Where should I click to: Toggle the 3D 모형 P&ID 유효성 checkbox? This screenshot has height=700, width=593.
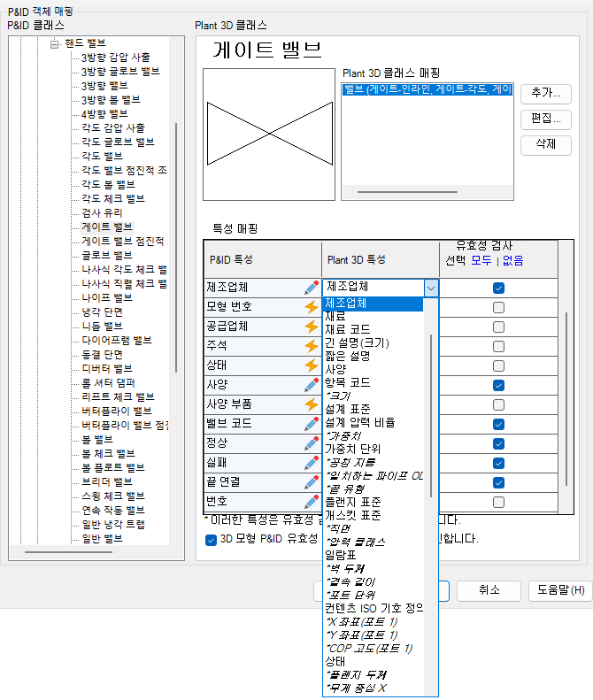[x=211, y=540]
